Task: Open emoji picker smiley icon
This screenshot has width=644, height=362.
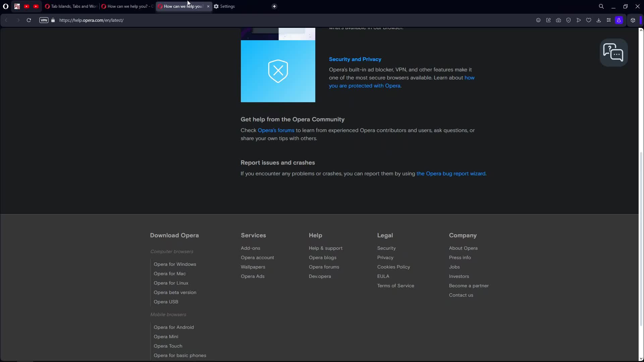Action: pyautogui.click(x=538, y=20)
